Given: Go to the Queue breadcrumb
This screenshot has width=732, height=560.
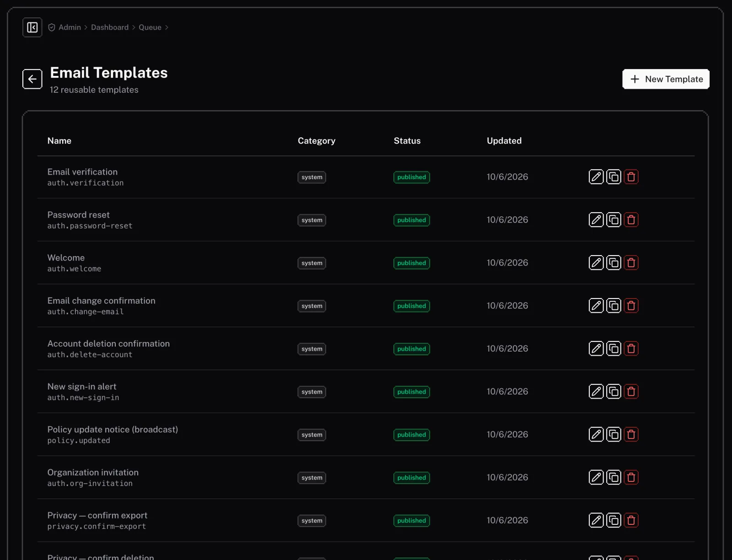Looking at the screenshot, I should click(150, 27).
